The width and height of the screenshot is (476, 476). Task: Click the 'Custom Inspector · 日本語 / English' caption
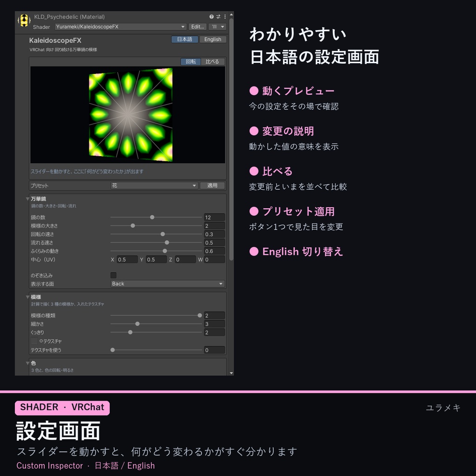click(x=86, y=465)
